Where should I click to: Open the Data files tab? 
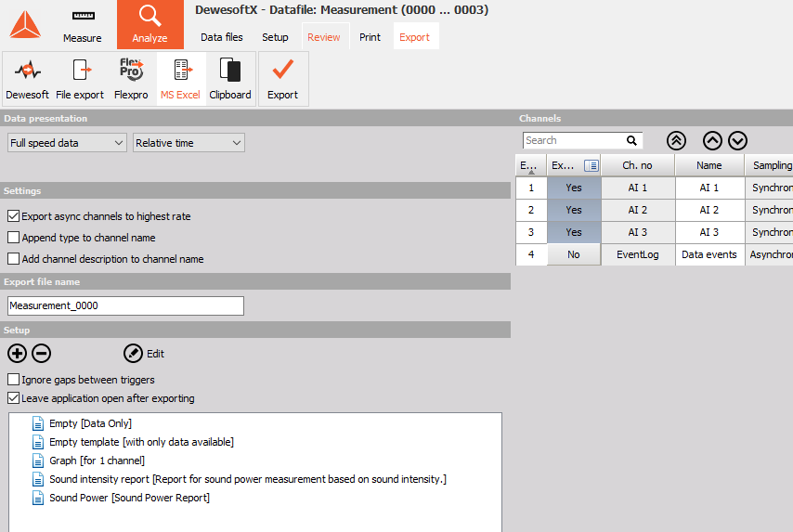222,37
